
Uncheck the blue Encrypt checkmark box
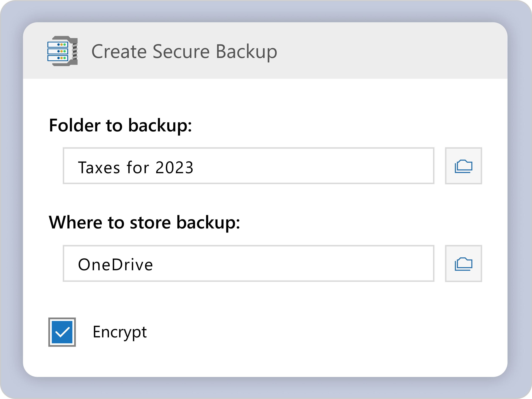[x=62, y=332]
